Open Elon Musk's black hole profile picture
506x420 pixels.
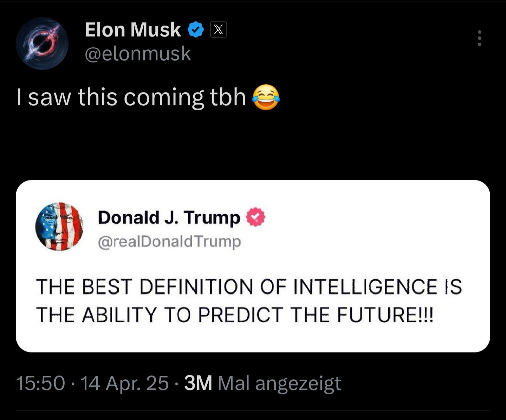click(x=42, y=43)
